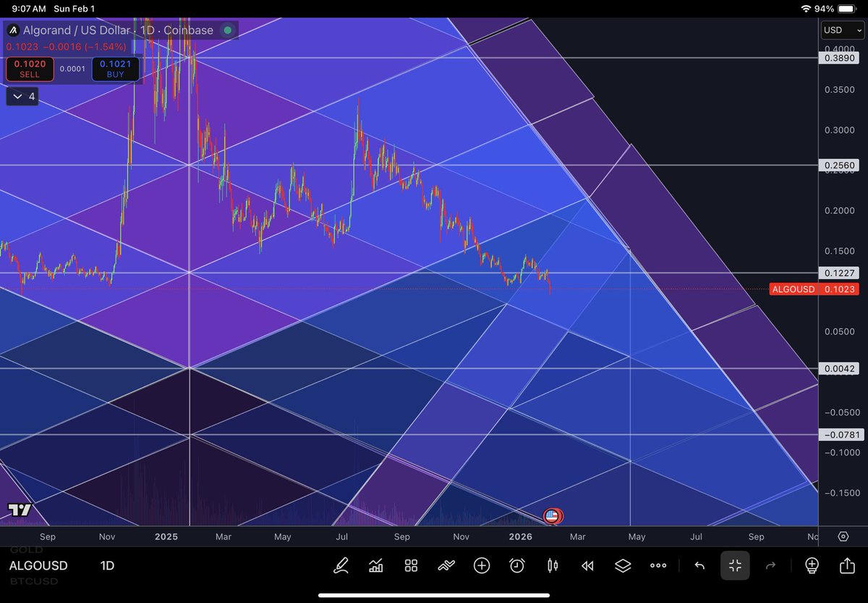
Task: Tap the zigzag lines icon beside the plus
Action: coord(446,565)
